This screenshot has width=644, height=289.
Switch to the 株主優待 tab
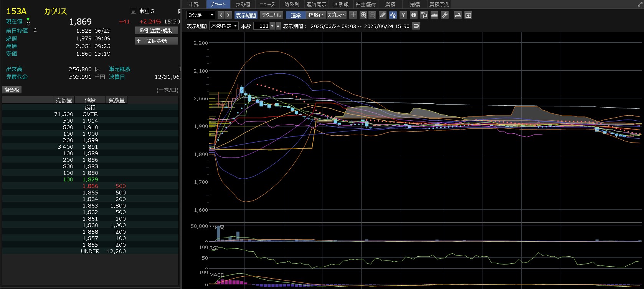tap(365, 4)
